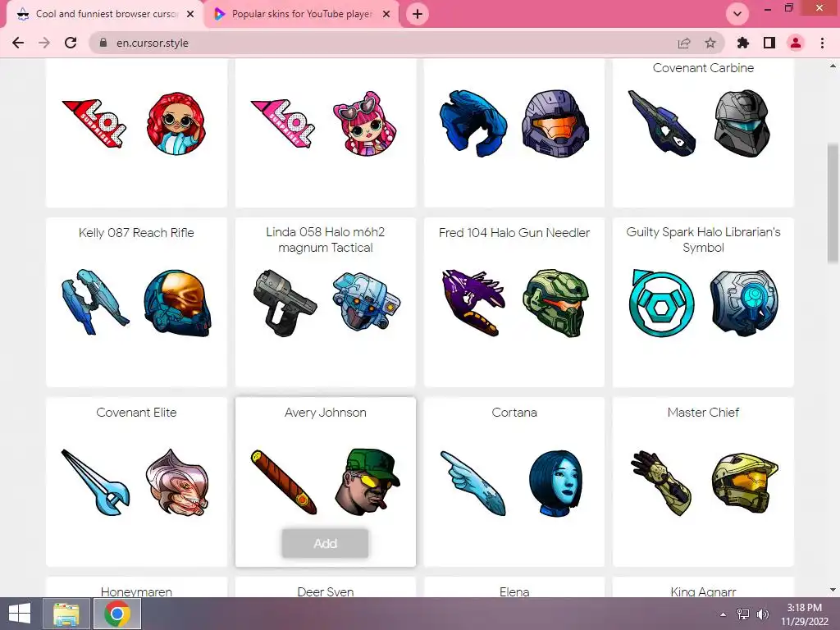Open the Windows Start menu
The width and height of the screenshot is (840, 630).
click(x=20, y=614)
